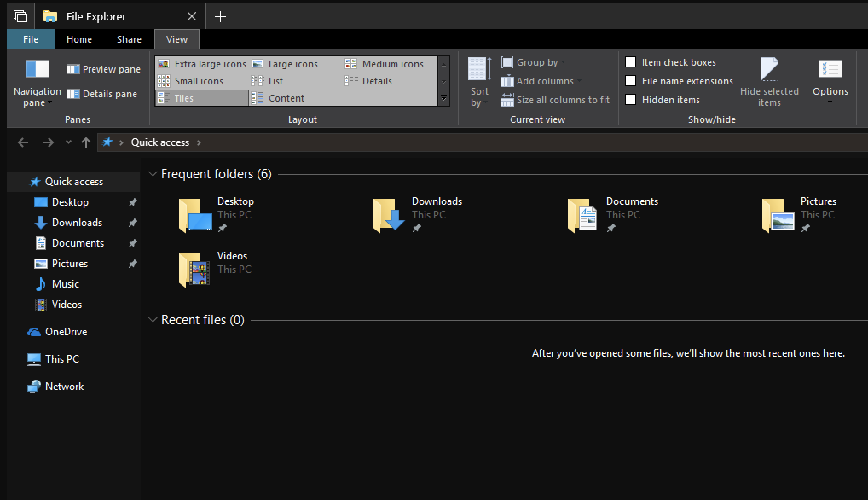Collapse the Frequent folders section

tap(153, 174)
